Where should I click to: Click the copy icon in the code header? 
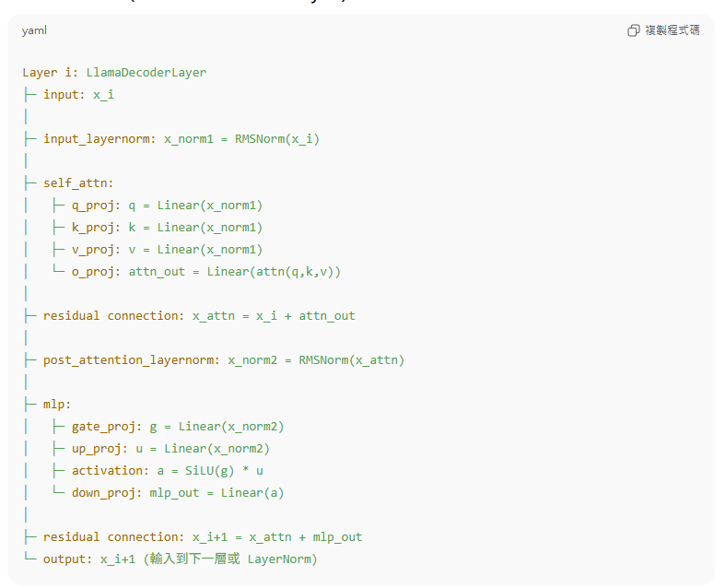coord(633,30)
